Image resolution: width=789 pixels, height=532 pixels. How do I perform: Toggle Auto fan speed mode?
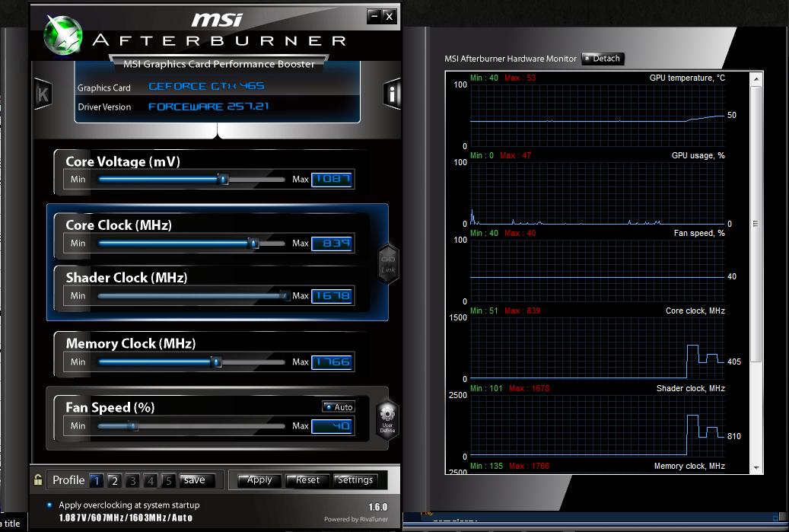click(339, 406)
